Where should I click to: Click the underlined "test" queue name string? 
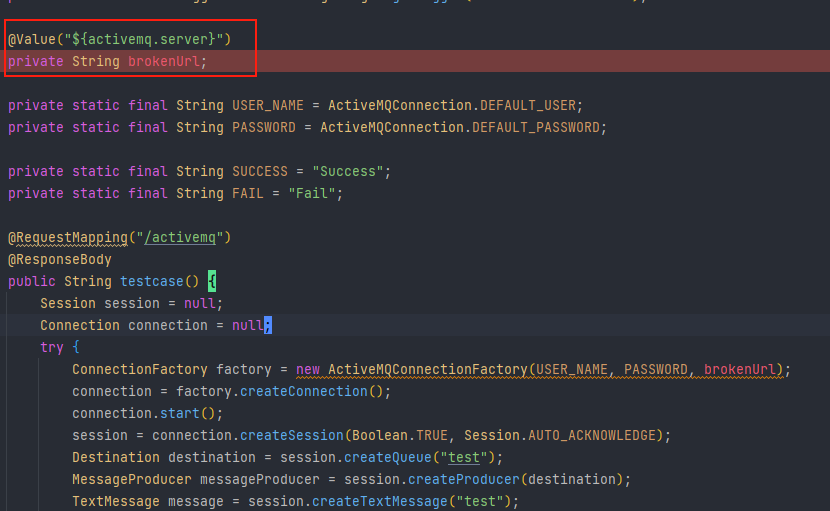pyautogui.click(x=464, y=458)
